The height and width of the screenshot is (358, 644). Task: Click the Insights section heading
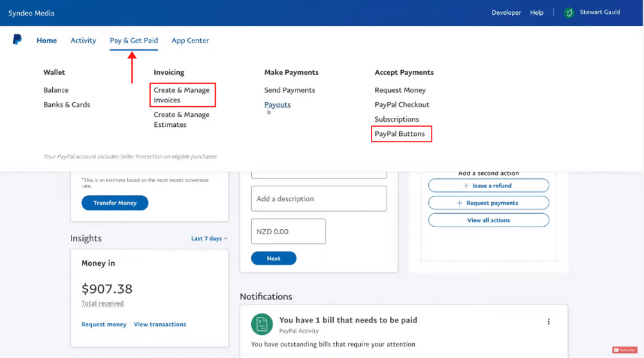tap(86, 238)
